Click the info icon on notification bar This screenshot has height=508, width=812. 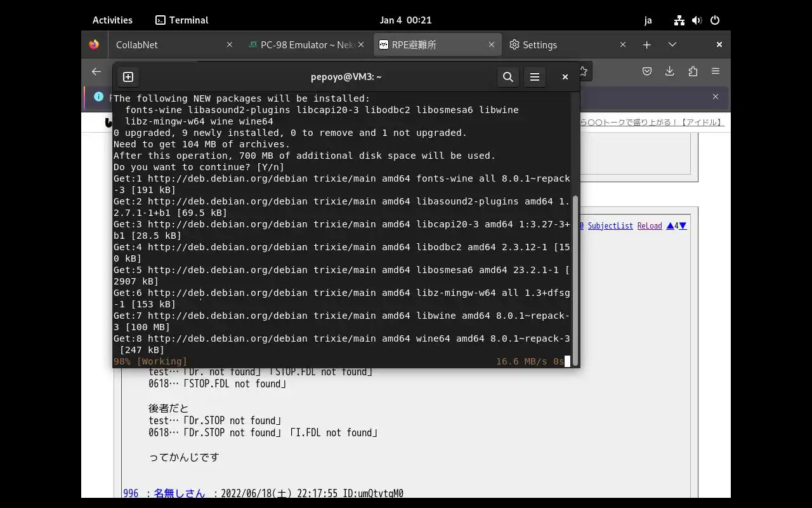pyautogui.click(x=98, y=97)
